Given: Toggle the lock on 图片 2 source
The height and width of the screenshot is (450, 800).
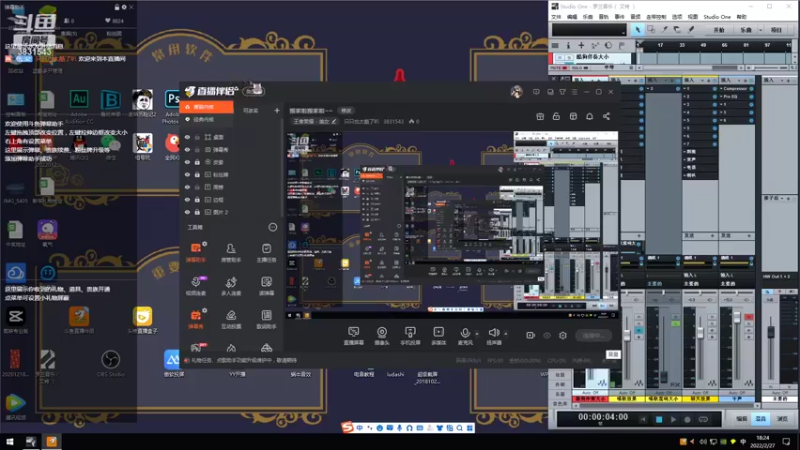Looking at the screenshot, I should coord(197,212).
